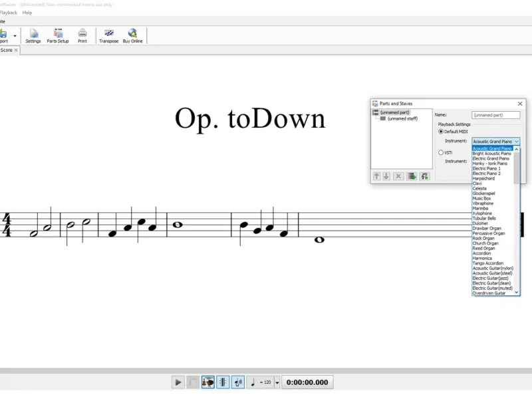532x399 pixels.
Task: Close the Parts and Staves dialog
Action: point(520,104)
